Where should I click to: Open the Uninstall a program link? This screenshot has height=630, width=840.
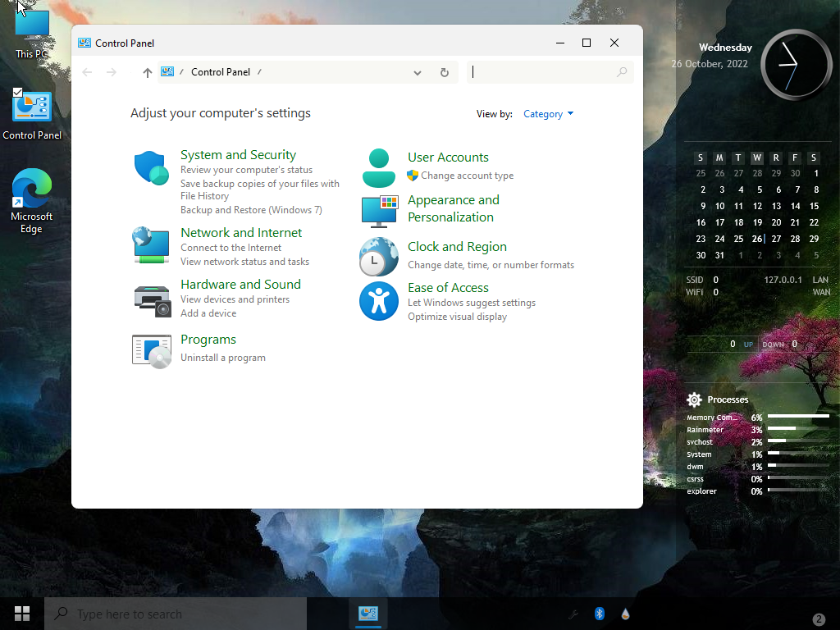point(222,358)
